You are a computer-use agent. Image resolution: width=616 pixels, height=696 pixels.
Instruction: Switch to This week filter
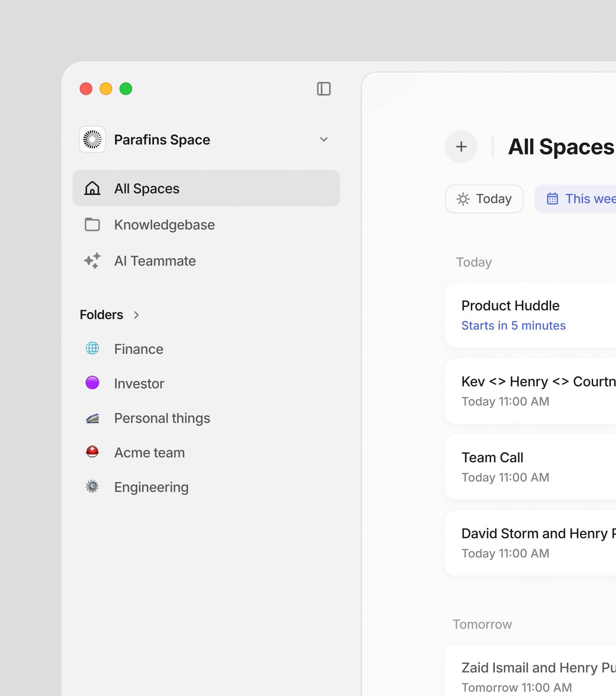coord(578,199)
